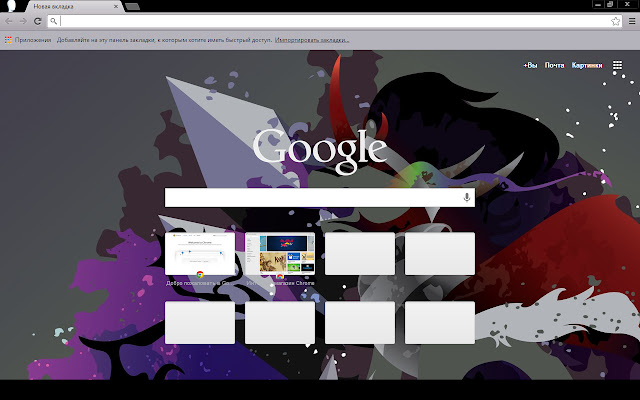Click the back navigation arrow
This screenshot has width=640, height=400.
(9, 21)
